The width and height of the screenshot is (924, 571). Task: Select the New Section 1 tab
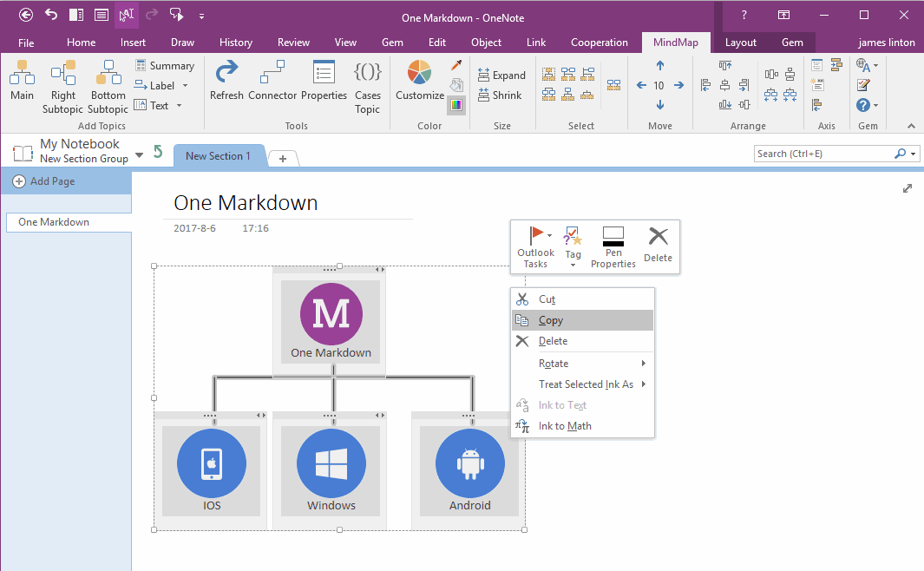tap(218, 156)
